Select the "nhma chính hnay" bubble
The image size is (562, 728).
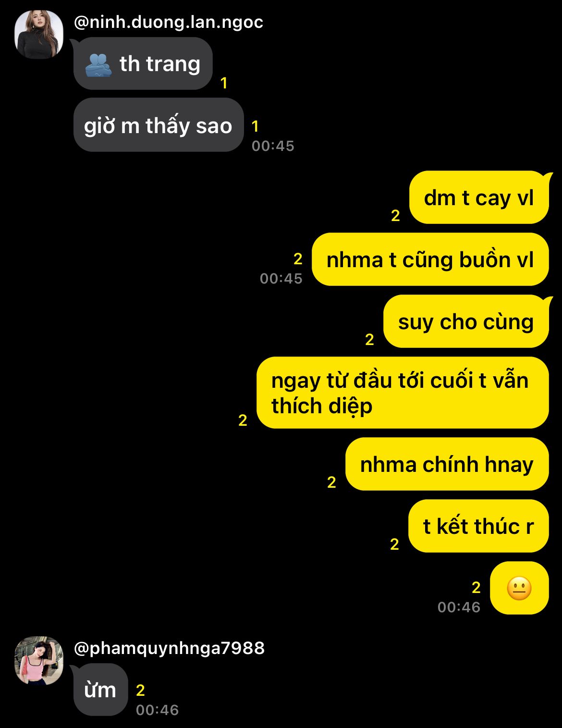[447, 464]
